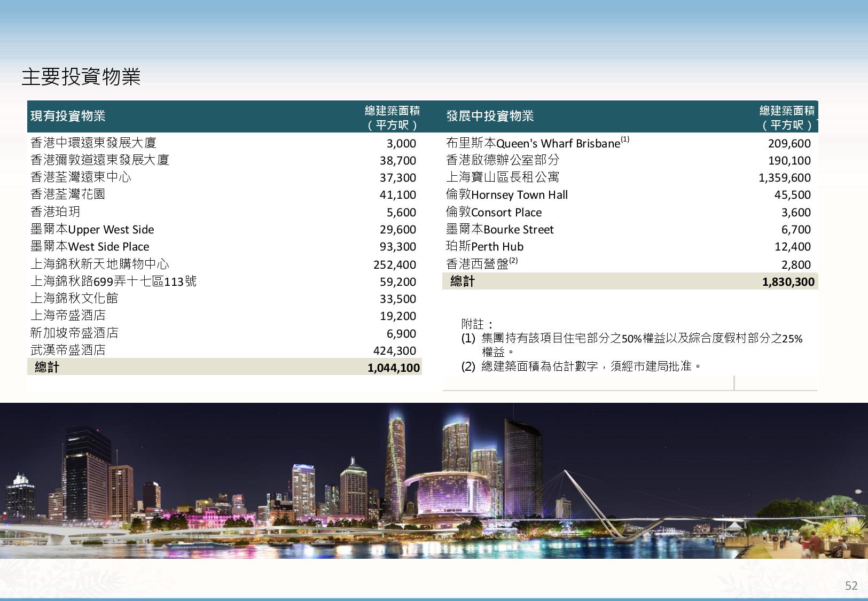Select row 香港荃灣花園
This screenshot has height=601, width=868.
[224, 194]
